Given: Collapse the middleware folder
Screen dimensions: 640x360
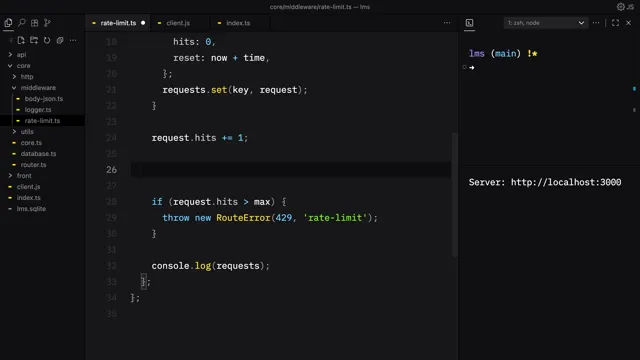Looking at the screenshot, I should click(38, 88).
